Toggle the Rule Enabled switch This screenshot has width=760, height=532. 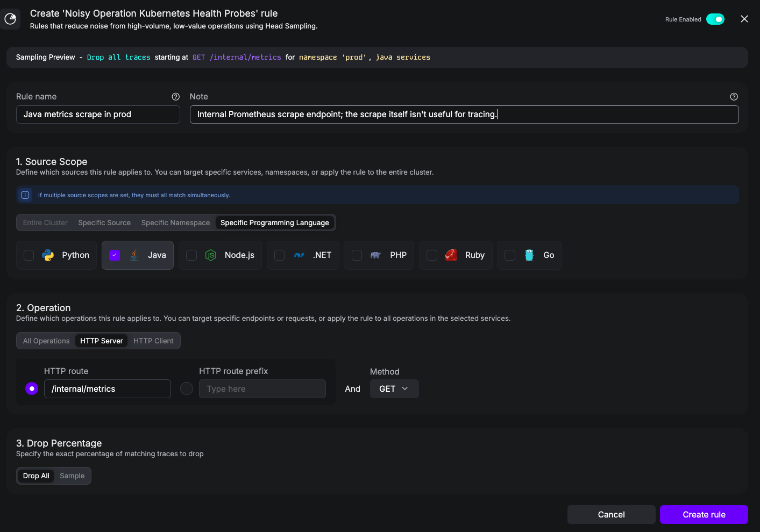pos(715,19)
